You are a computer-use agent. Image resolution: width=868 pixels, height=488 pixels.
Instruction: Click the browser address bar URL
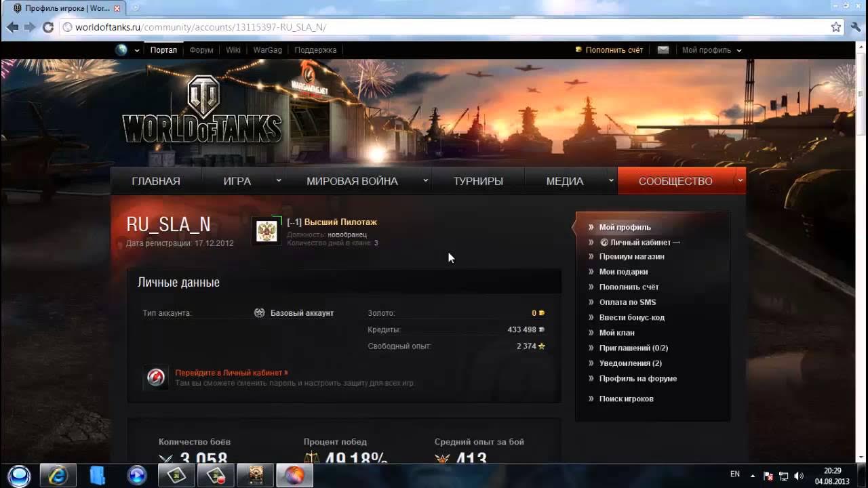coord(200,27)
